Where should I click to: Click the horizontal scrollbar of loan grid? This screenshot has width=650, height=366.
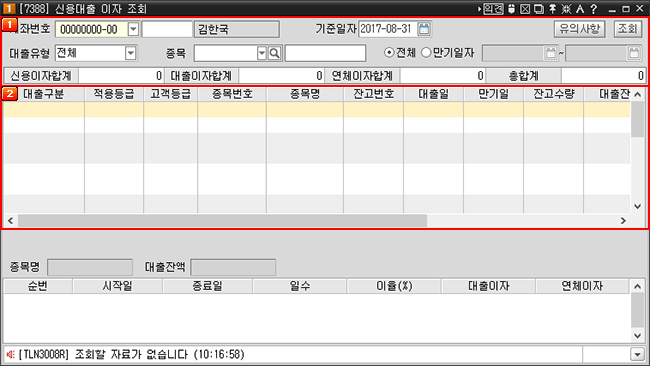pyautogui.click(x=222, y=221)
